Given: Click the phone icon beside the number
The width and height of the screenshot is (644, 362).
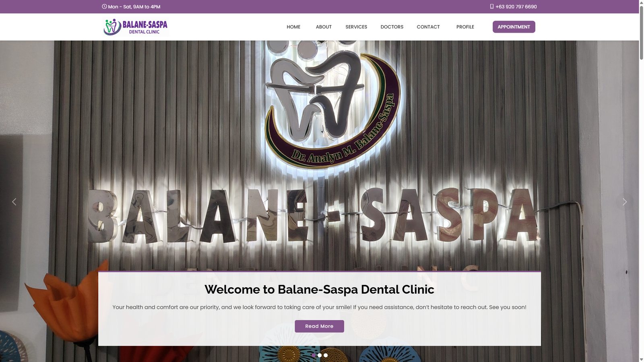Looking at the screenshot, I should [492, 6].
